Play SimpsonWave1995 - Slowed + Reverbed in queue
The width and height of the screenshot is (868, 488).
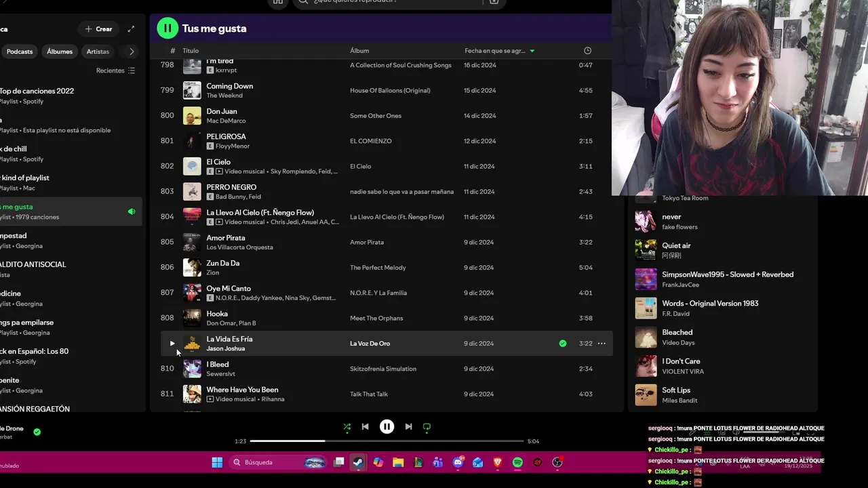[x=722, y=279]
